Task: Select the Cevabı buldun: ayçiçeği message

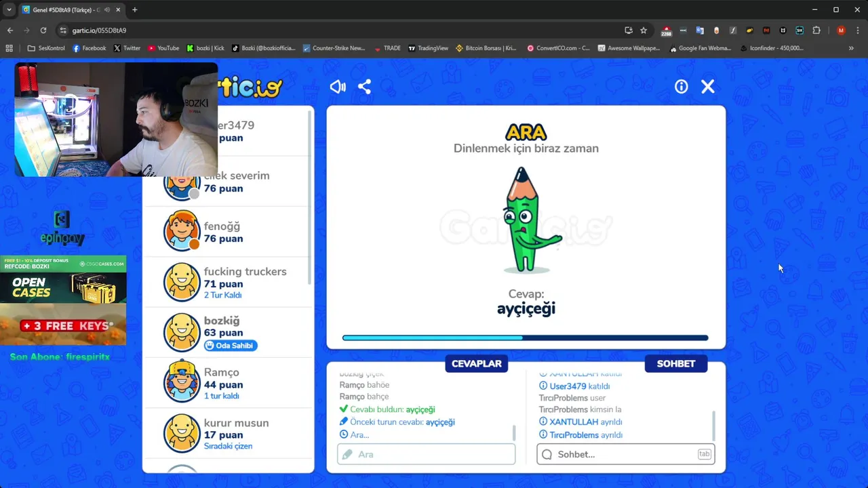Action: [387, 409]
